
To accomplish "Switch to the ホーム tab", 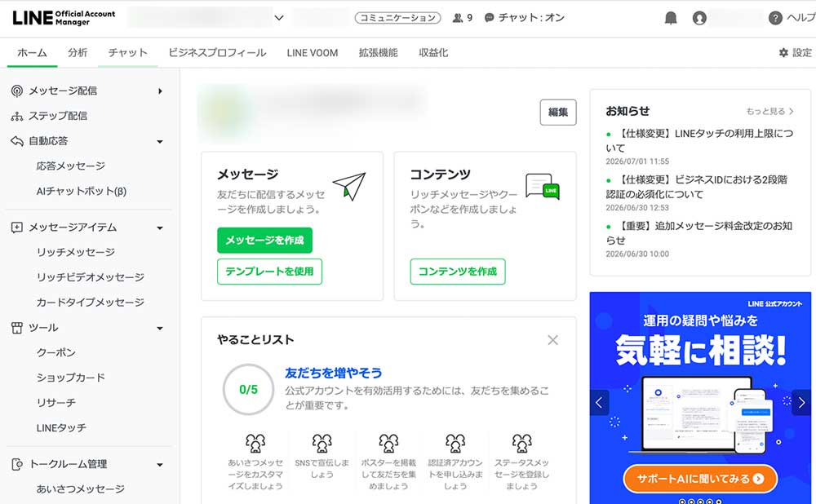I will point(32,52).
